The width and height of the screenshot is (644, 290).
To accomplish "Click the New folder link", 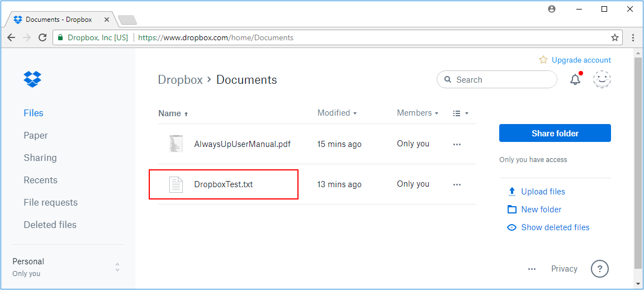I will tap(541, 210).
